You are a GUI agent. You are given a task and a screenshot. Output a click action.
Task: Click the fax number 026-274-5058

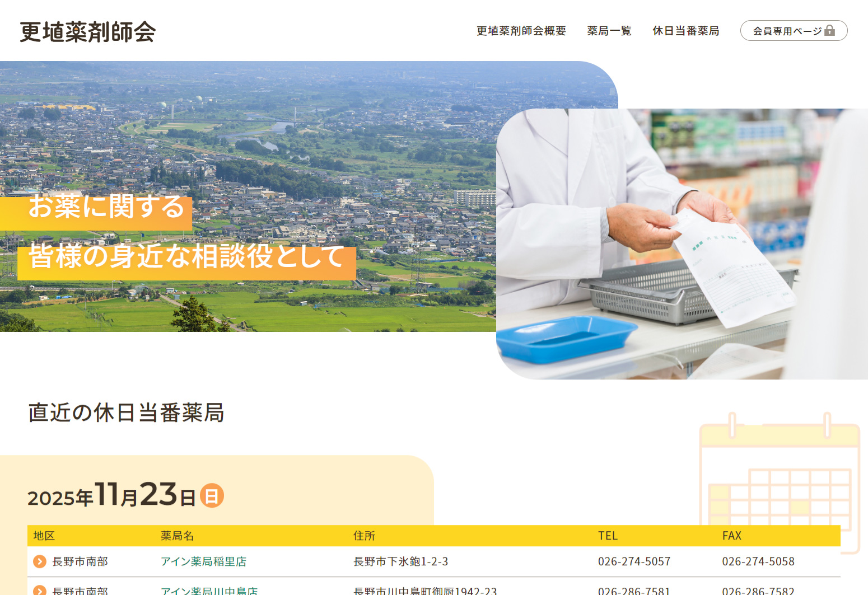pyautogui.click(x=758, y=561)
